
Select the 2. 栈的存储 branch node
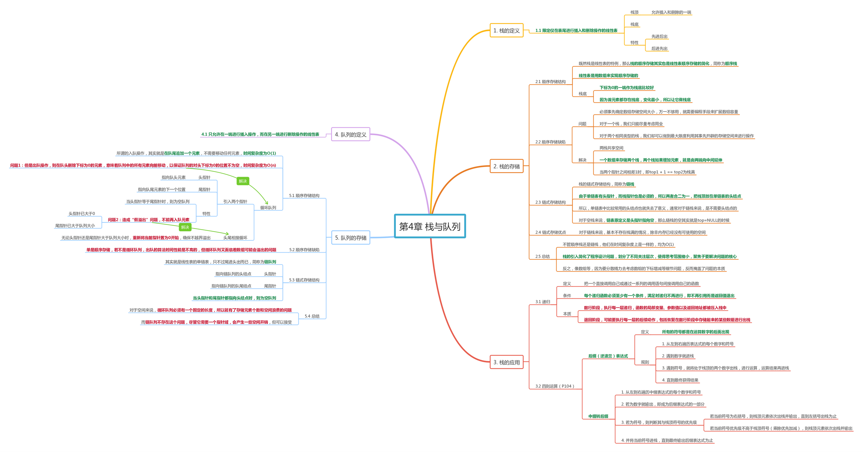coord(506,166)
